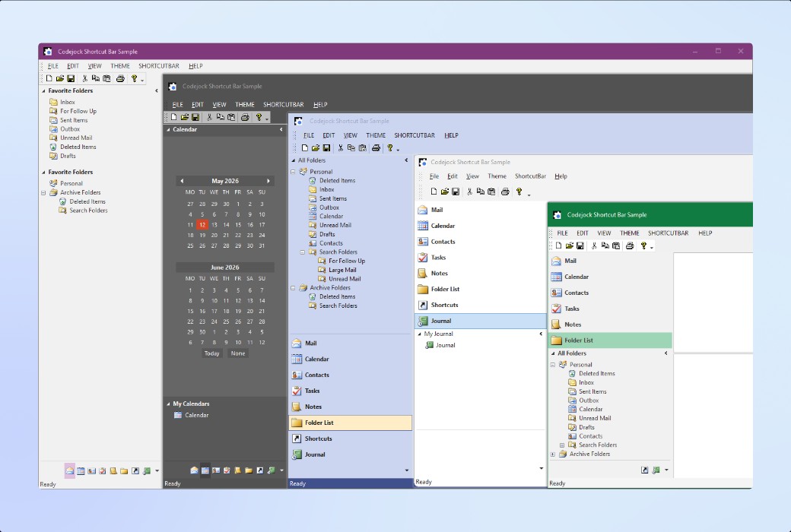This screenshot has height=532, width=791.
Task: Select the highlighted Journal shortcut in the white window
Action: point(480,321)
